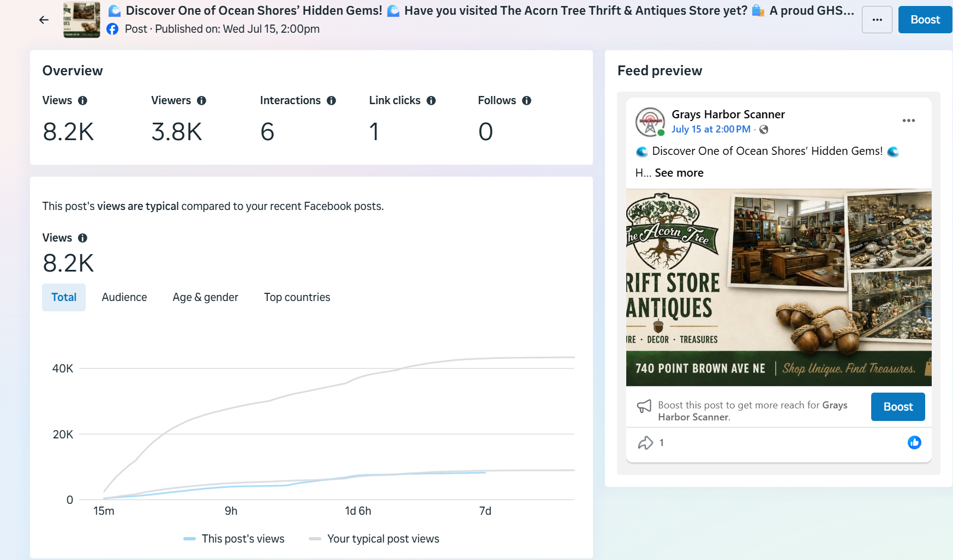Click the Viewers value 3.8K

coord(177,132)
